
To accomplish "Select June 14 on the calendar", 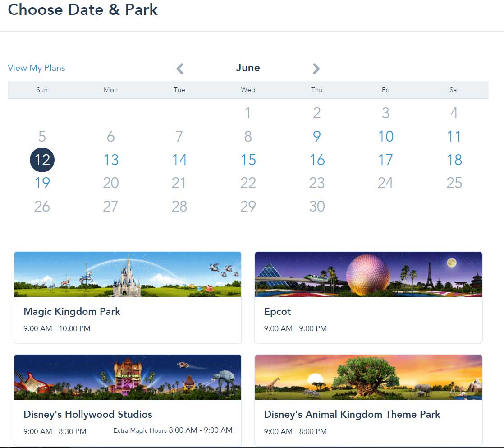I will (x=179, y=160).
